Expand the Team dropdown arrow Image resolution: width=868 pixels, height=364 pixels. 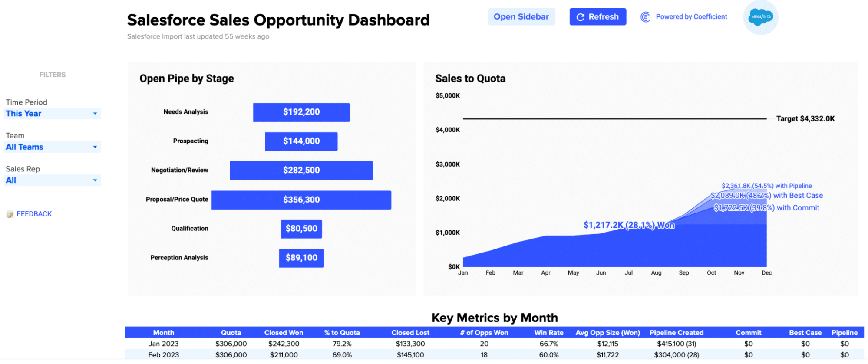tap(95, 147)
